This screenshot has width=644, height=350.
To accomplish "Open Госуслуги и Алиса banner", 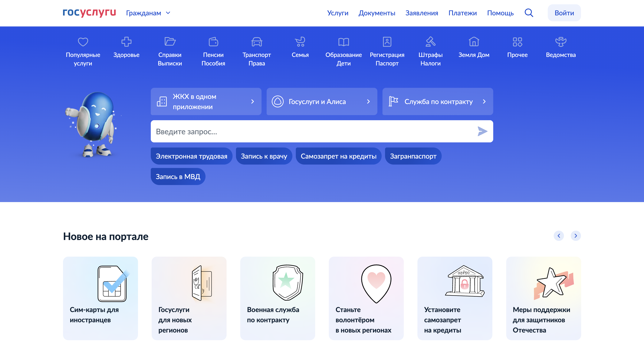I will pos(322,101).
